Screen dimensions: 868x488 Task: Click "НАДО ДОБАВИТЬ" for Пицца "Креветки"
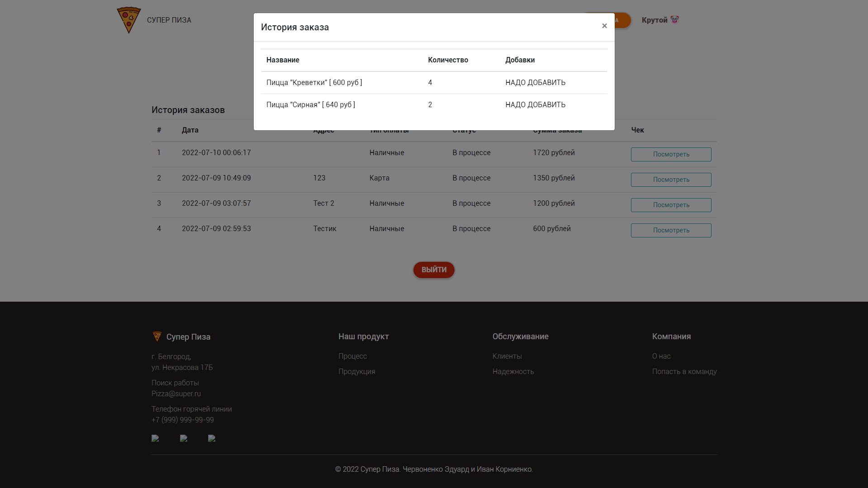pos(535,82)
